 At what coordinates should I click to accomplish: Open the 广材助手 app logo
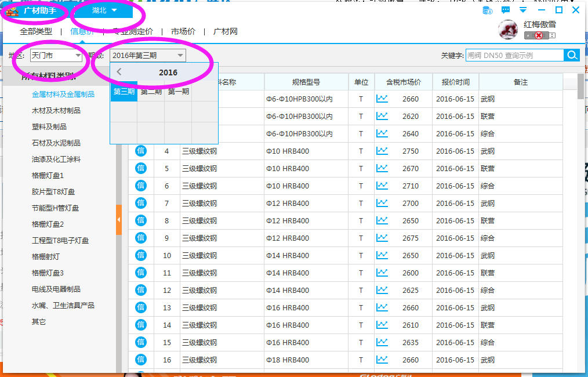[x=32, y=10]
